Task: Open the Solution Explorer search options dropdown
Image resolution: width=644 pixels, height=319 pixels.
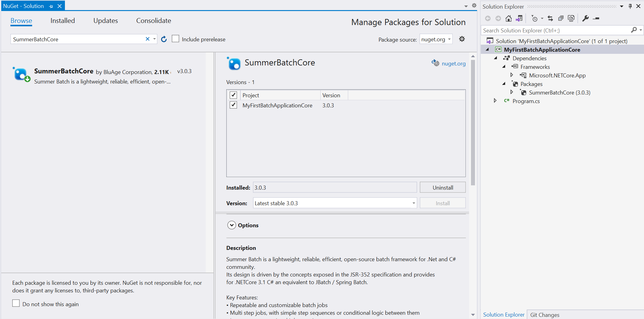Action: 641,30
